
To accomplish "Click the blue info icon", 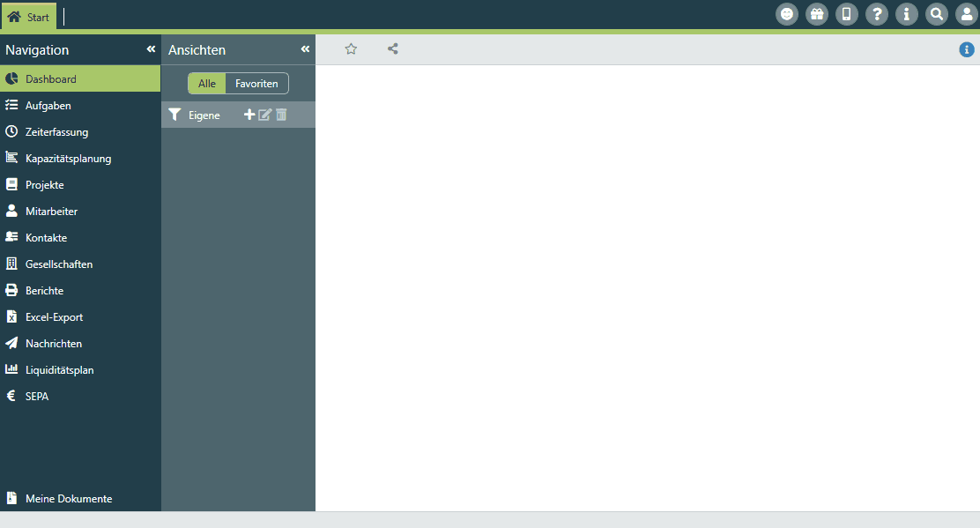I will click(967, 50).
